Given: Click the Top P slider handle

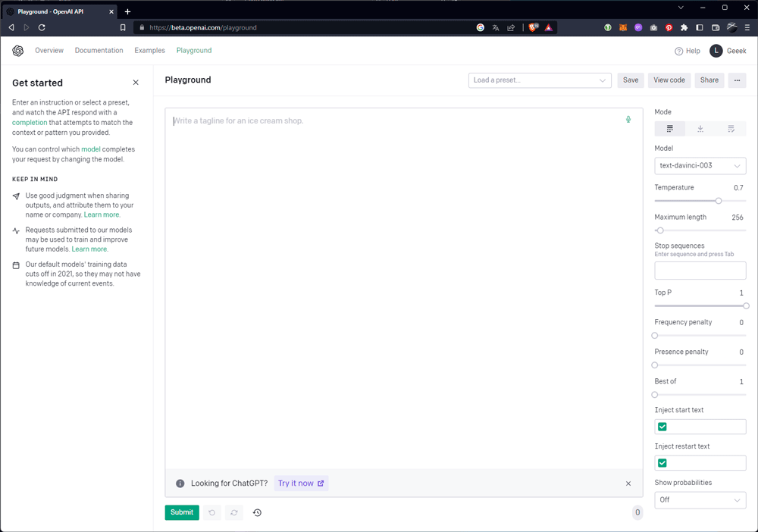Looking at the screenshot, I should point(746,306).
